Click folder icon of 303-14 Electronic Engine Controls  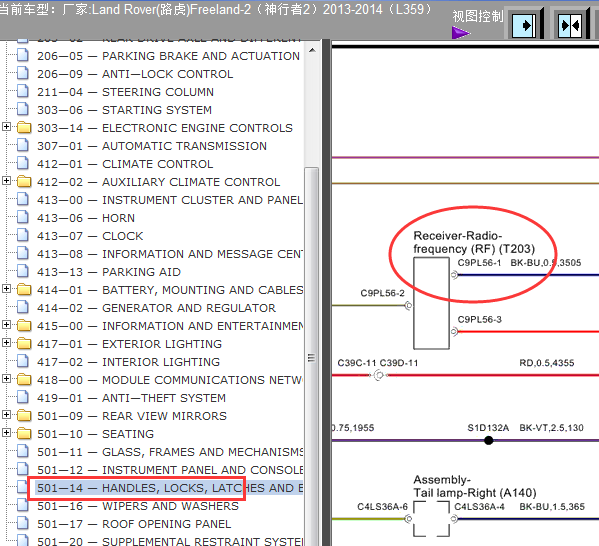click(24, 127)
